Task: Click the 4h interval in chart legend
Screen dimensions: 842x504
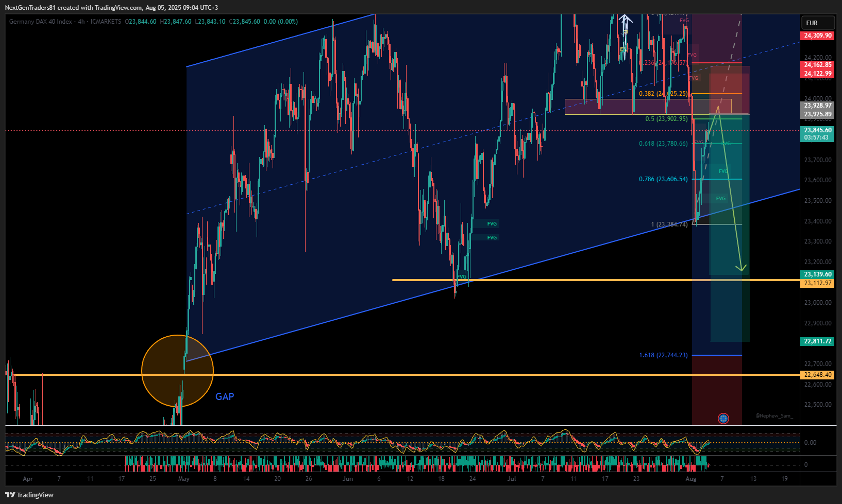Action: click(81, 22)
